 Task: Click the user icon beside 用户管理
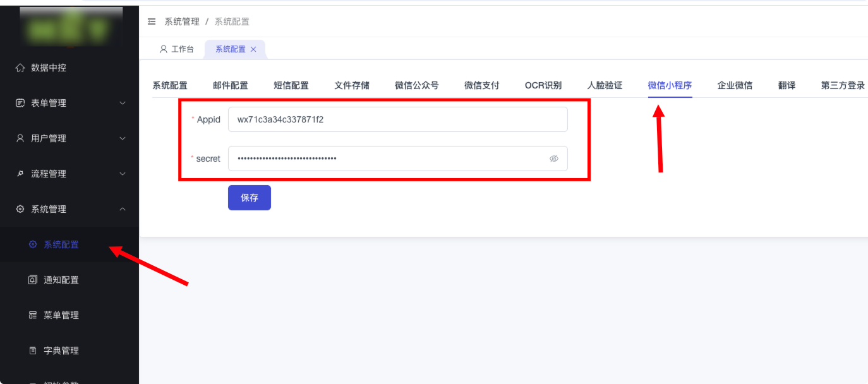[20, 138]
